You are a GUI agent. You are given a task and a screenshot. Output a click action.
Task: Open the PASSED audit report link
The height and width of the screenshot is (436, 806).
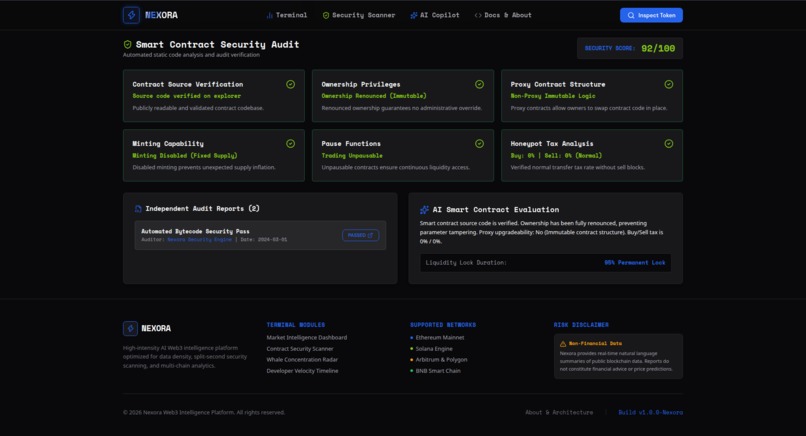click(360, 235)
